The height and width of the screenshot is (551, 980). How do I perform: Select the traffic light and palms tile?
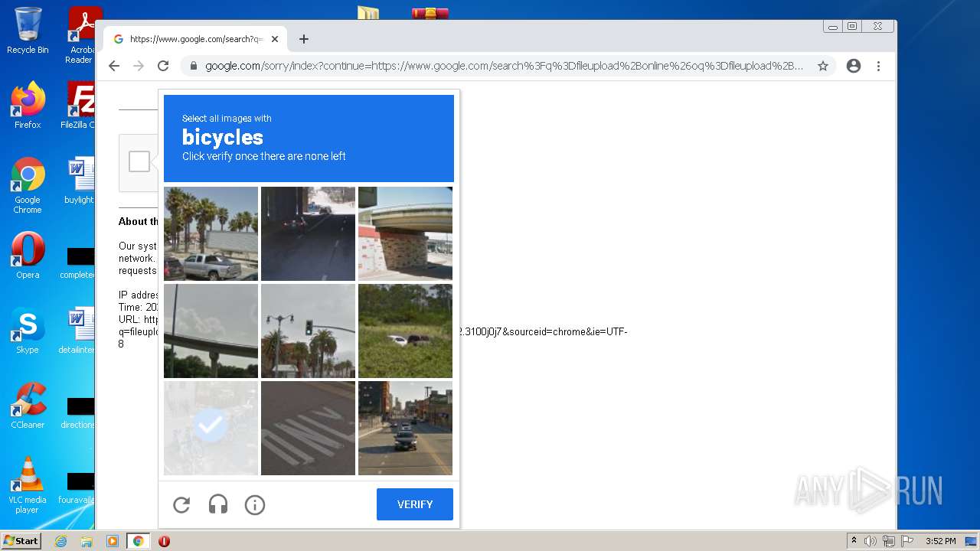308,331
